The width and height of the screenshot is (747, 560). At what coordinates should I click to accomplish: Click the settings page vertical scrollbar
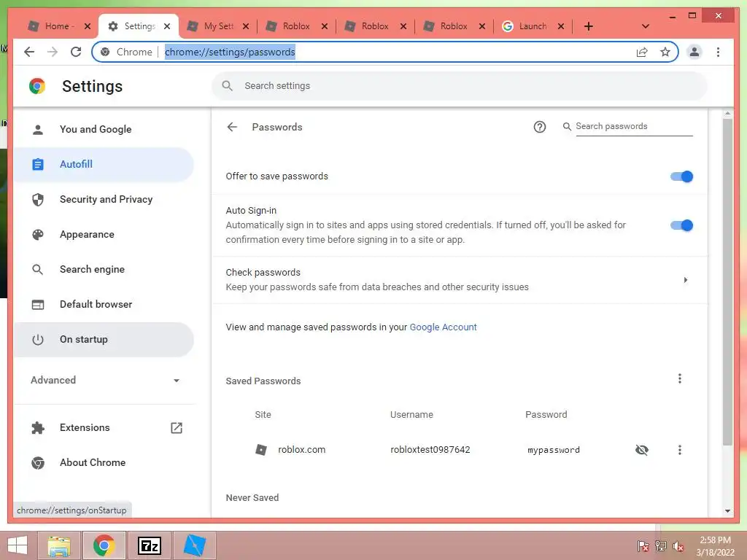(x=727, y=282)
